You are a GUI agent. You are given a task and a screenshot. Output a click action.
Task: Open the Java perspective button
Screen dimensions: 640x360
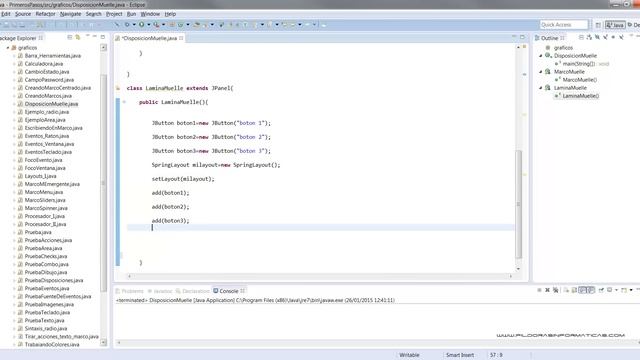[615, 25]
